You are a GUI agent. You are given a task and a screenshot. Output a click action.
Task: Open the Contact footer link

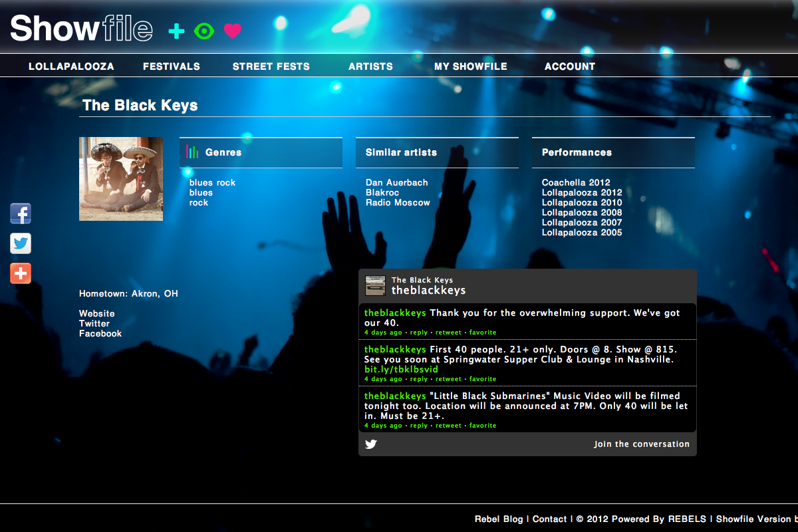tap(549, 519)
